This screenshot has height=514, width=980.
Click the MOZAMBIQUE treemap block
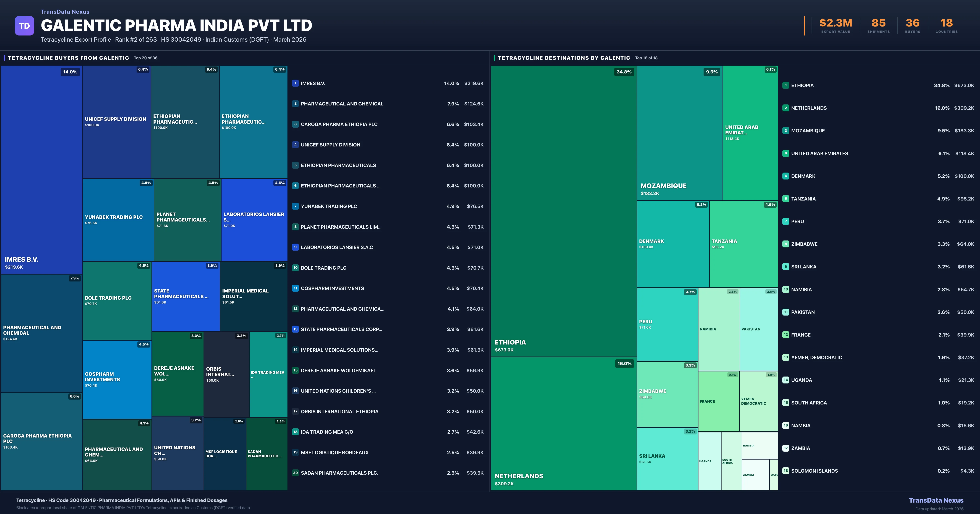(x=679, y=133)
